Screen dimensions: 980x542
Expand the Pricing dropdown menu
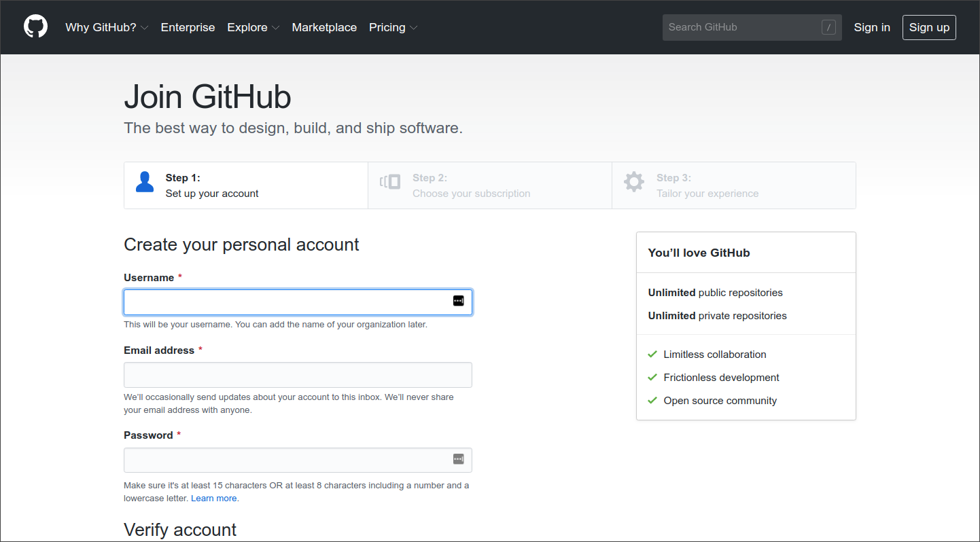(393, 27)
